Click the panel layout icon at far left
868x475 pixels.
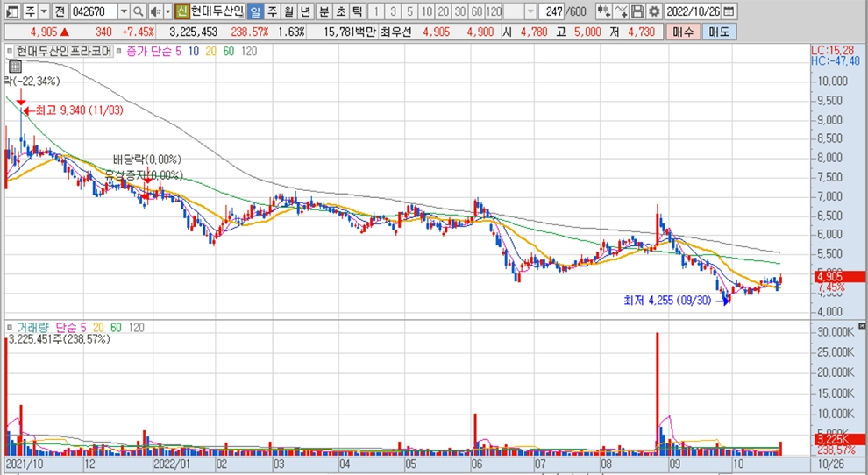[x=13, y=11]
